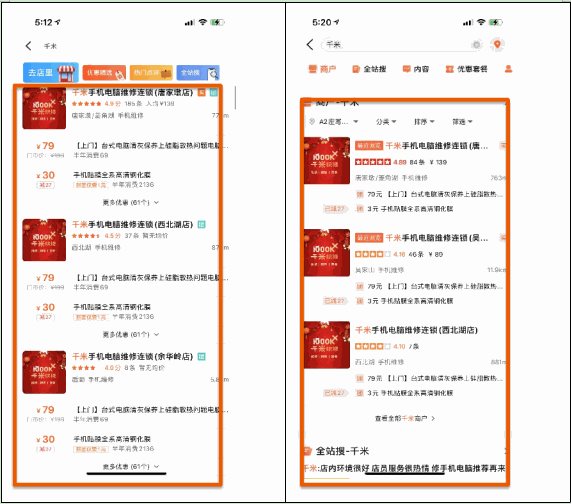571x504 pixels.
Task: Switch to the 优惠套餐 tab
Action: 466,69
